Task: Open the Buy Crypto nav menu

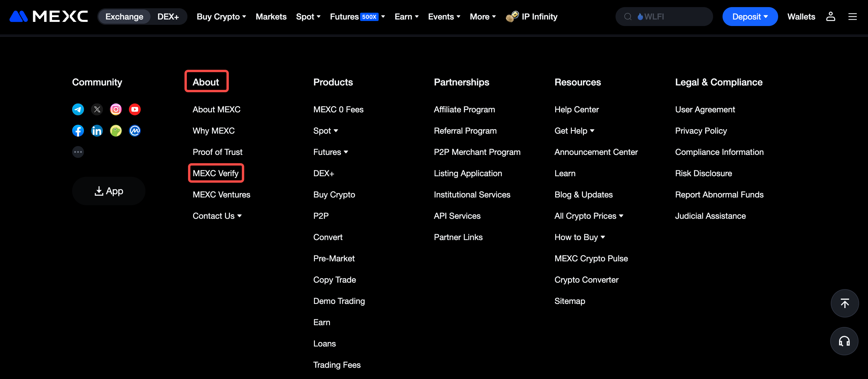Action: pyautogui.click(x=221, y=17)
